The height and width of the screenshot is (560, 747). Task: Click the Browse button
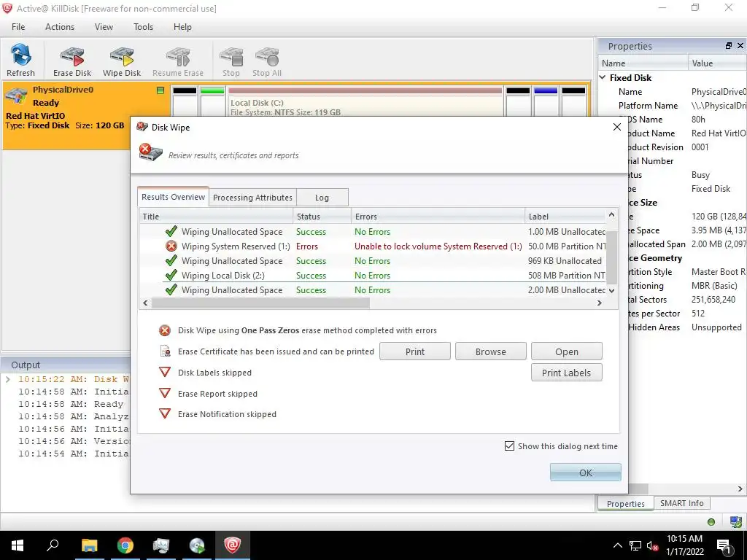pyautogui.click(x=491, y=351)
